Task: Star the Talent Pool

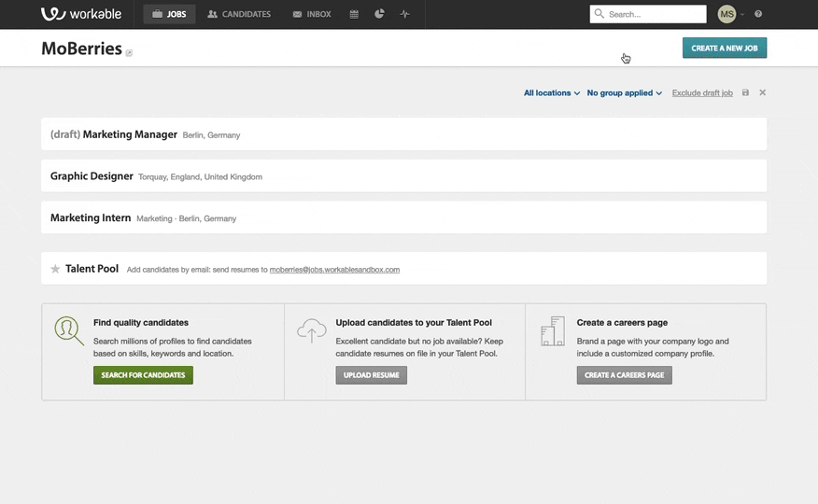Action: [55, 269]
